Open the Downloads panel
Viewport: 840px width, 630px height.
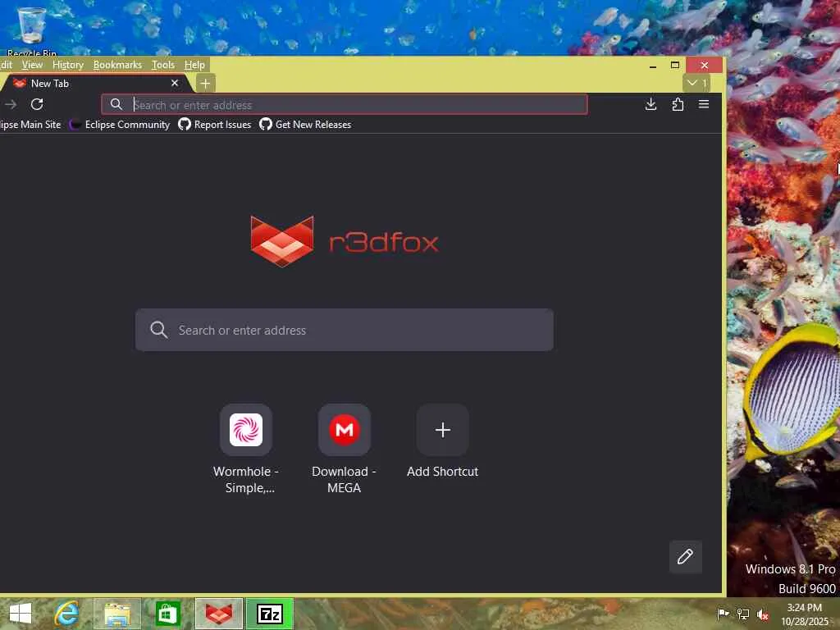pos(651,104)
